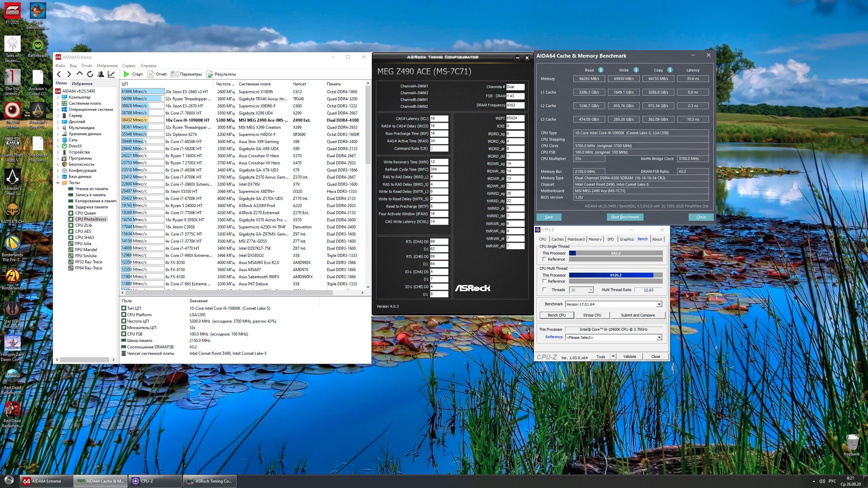Collapse the Тесты tree node
The image size is (868, 488).
[x=58, y=183]
